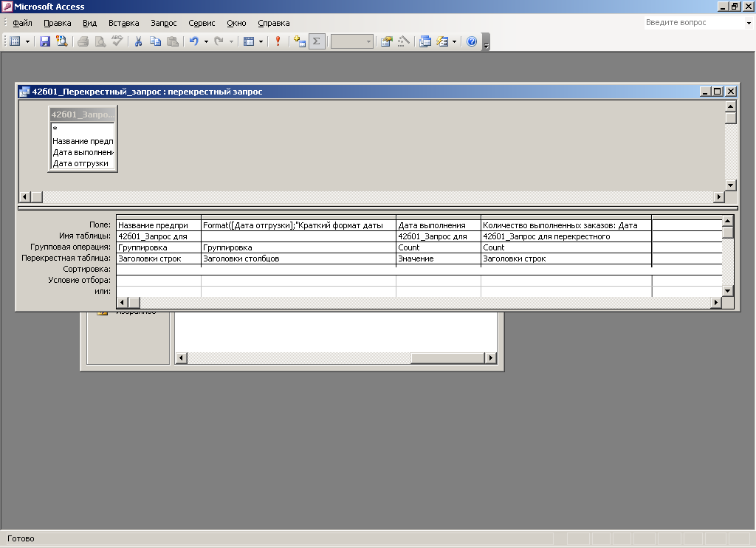
Task: Click the 42601_Запро table box title
Action: point(83,114)
